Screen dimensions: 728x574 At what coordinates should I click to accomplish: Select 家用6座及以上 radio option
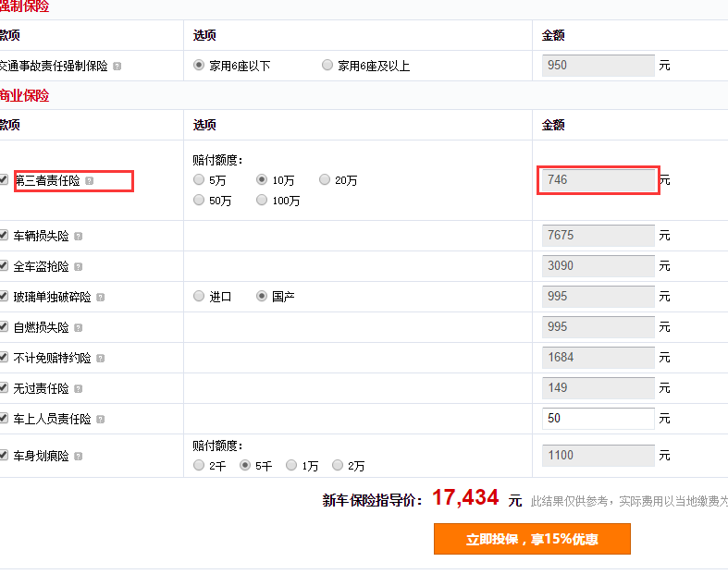(x=327, y=65)
